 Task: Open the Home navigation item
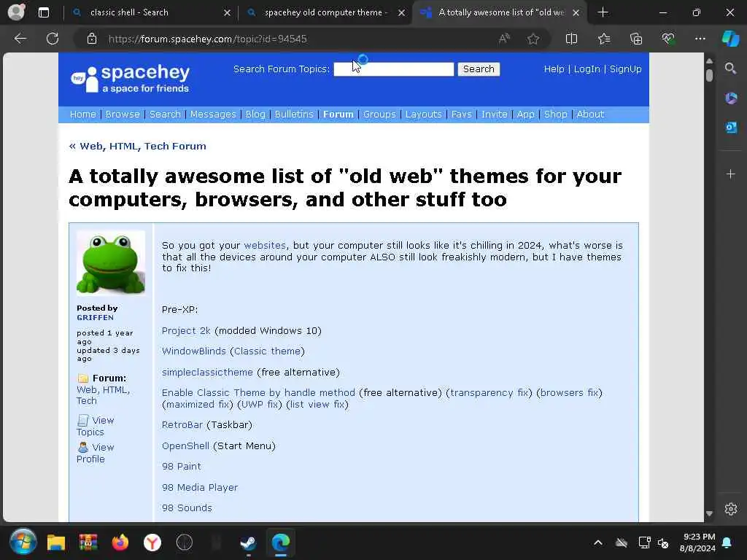pyautogui.click(x=83, y=114)
